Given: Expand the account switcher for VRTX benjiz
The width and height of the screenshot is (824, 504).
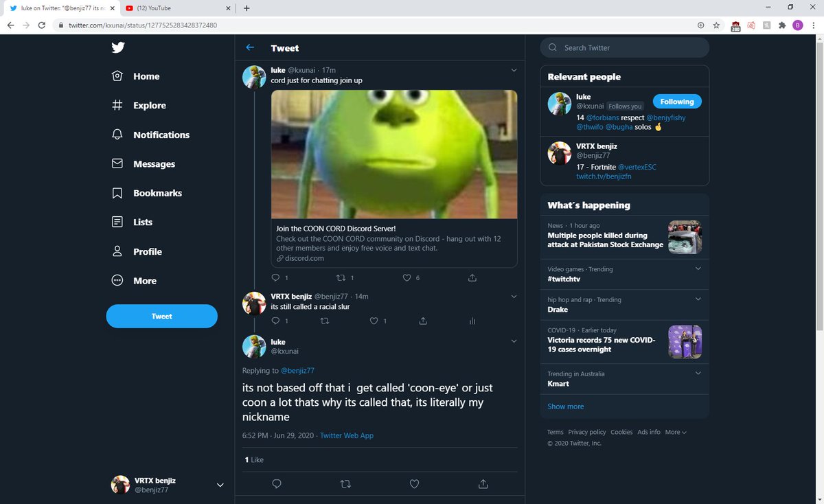Looking at the screenshot, I should 220,485.
